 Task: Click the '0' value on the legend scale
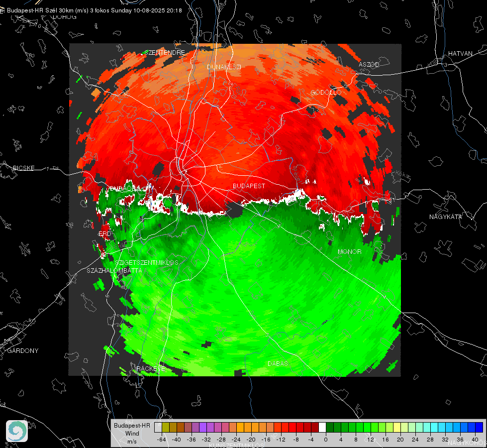coord(326,440)
